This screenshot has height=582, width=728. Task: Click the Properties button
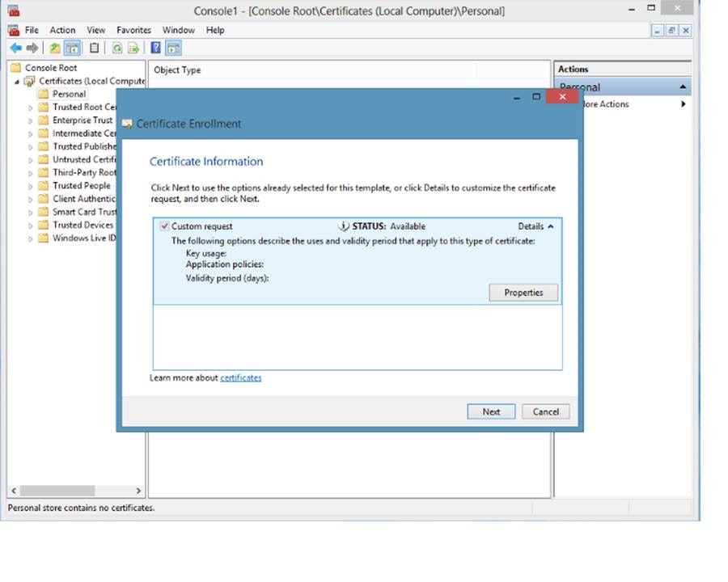pyautogui.click(x=523, y=293)
